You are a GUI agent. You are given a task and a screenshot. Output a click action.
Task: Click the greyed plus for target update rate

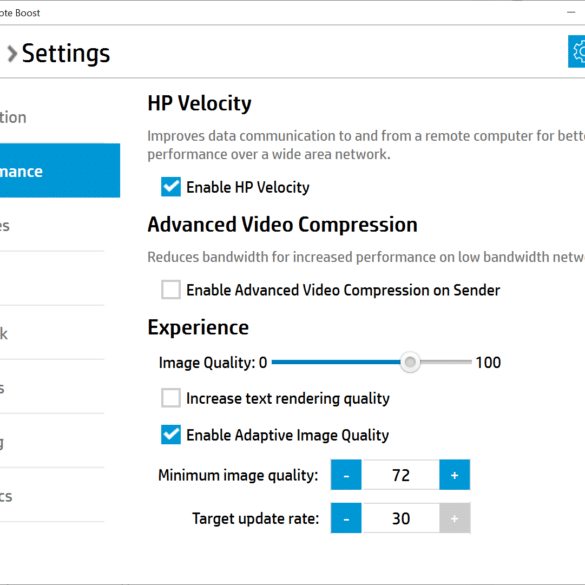[454, 518]
